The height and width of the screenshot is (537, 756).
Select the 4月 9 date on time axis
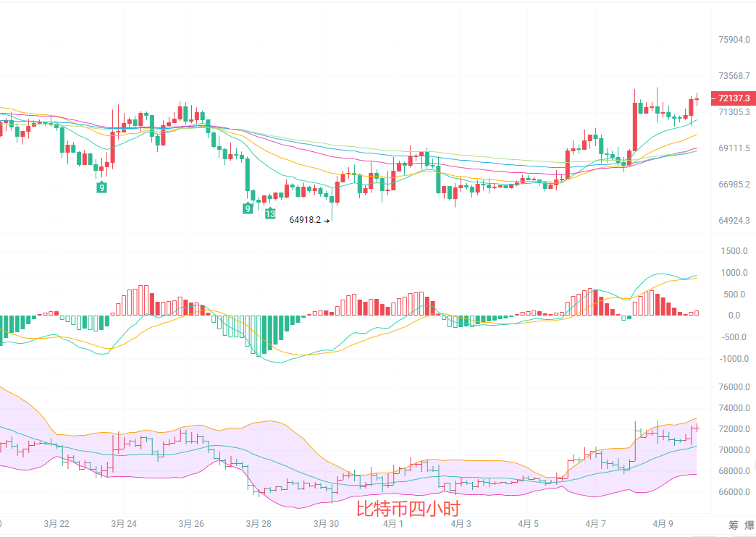(x=663, y=523)
